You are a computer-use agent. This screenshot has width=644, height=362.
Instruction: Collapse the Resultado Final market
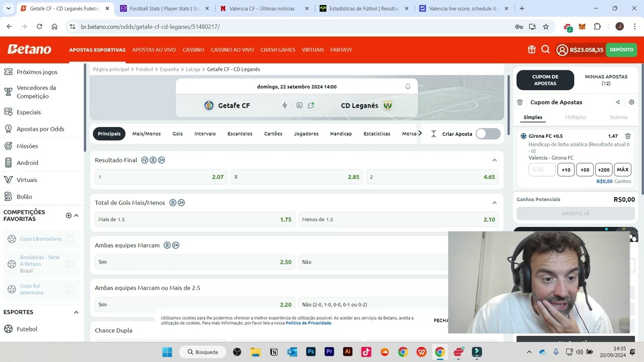tap(495, 160)
